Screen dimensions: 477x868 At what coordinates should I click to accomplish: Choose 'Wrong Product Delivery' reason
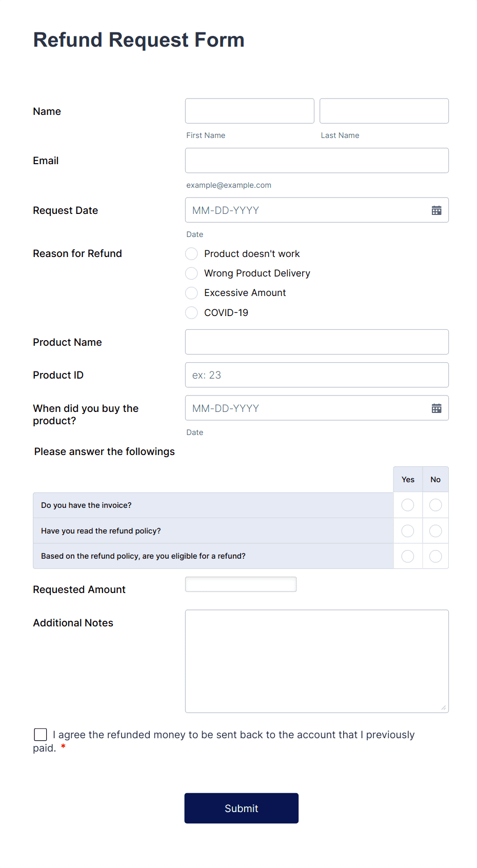point(191,273)
